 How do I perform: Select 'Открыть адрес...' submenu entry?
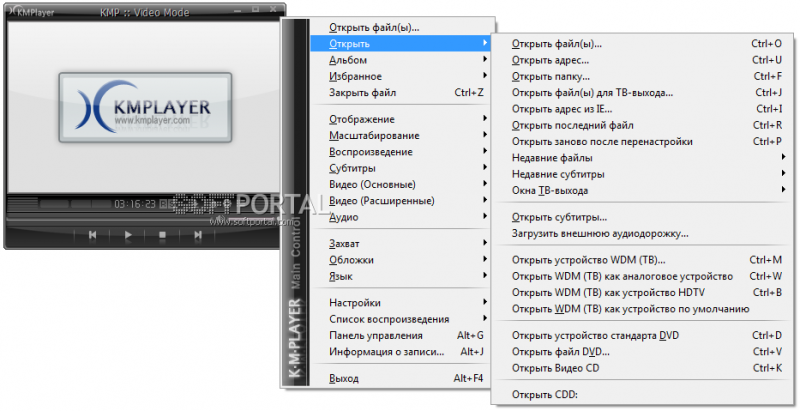644,60
